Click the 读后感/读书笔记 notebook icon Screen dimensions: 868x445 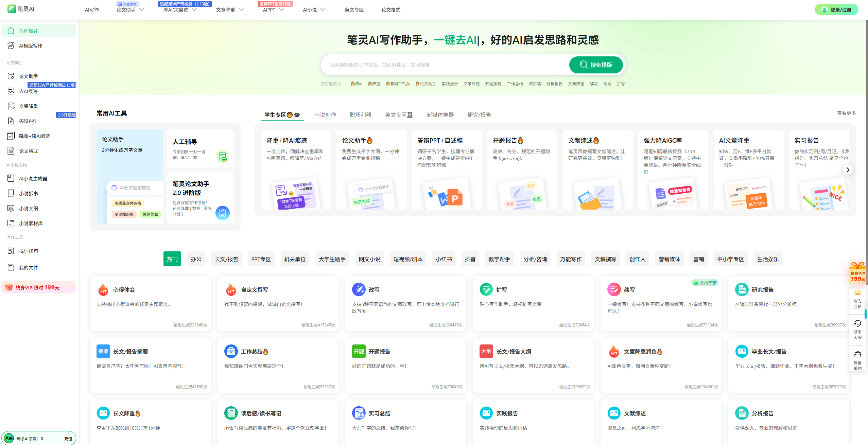coord(231,413)
